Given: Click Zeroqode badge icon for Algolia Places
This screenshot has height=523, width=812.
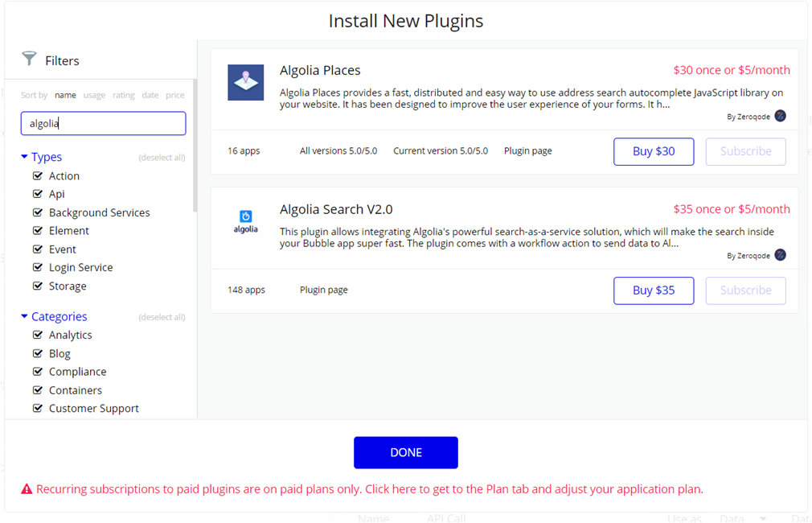Looking at the screenshot, I should click(780, 116).
